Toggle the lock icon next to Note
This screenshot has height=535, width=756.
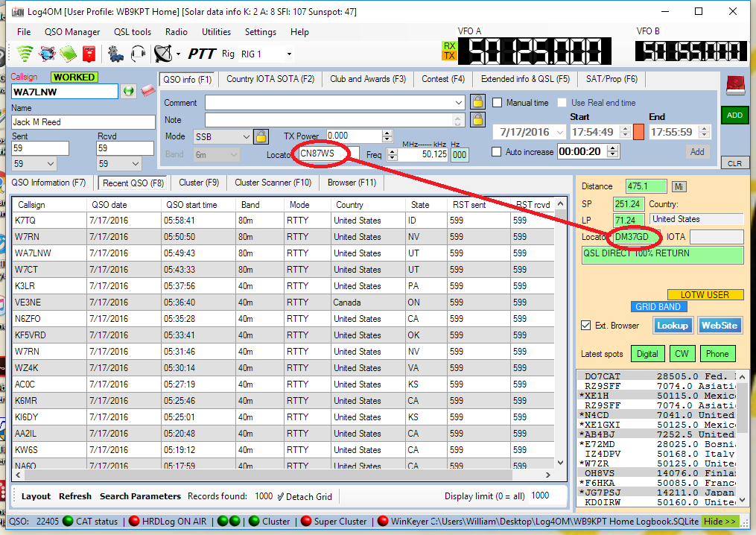477,119
